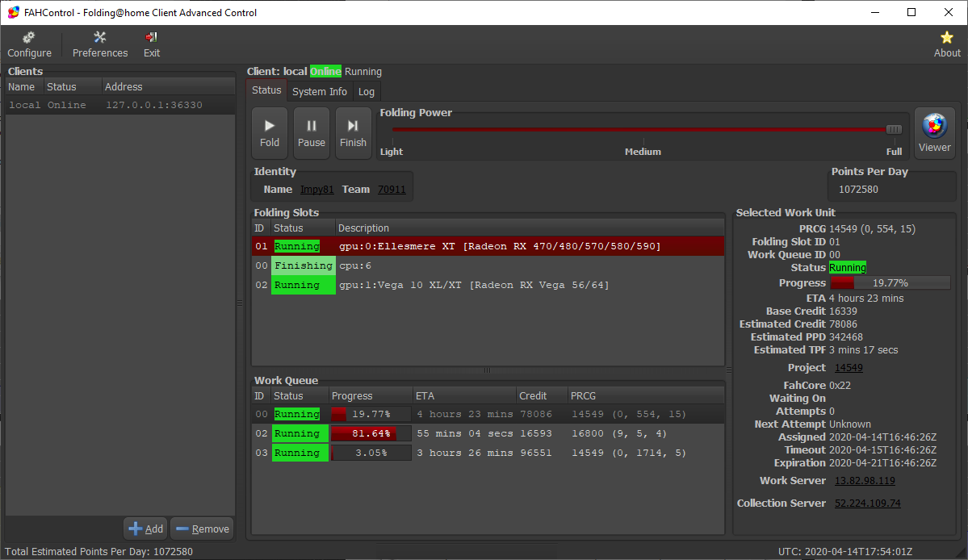Launch the protein Viewer
This screenshot has height=560, width=968.
(934, 132)
